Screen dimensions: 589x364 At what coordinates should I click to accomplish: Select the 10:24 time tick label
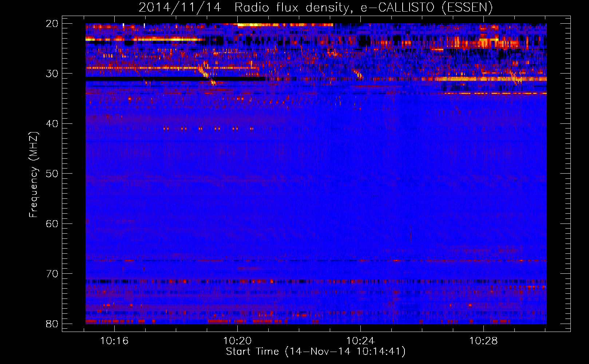click(x=360, y=341)
